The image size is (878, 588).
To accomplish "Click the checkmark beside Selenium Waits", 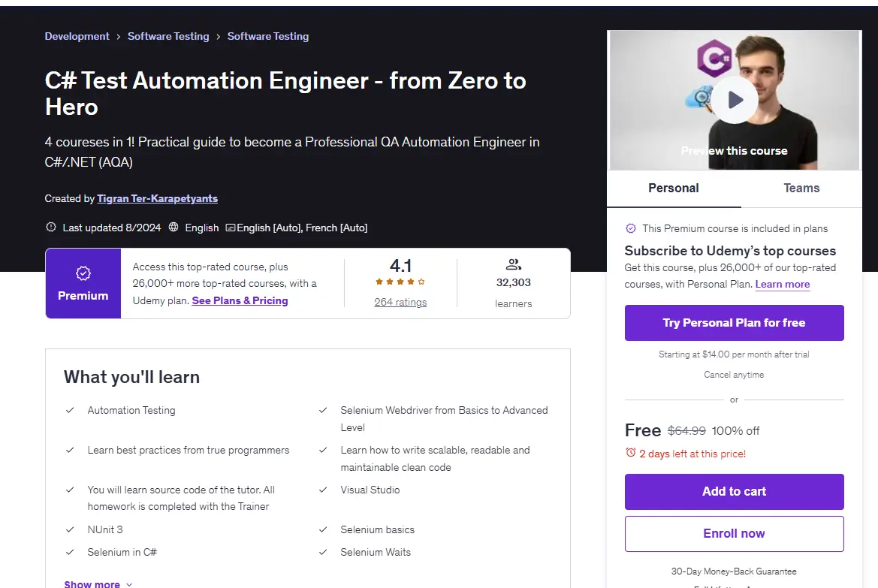I will point(323,552).
